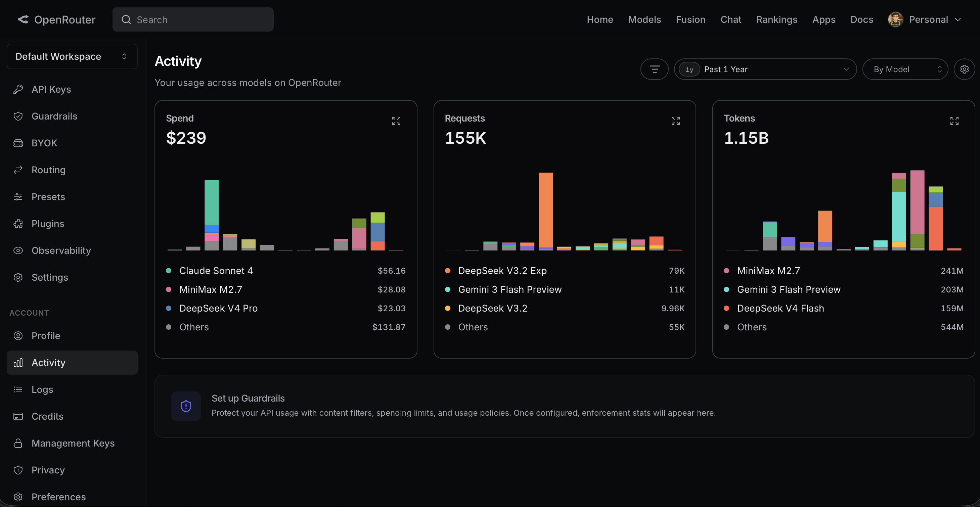
Task: Open Chat in top navigation
Action: point(731,19)
